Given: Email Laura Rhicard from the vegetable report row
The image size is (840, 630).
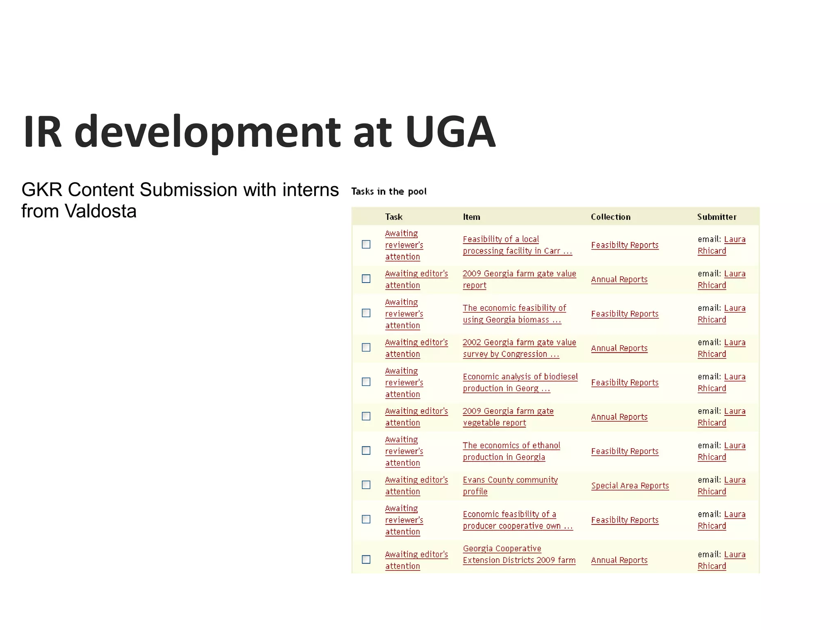Looking at the screenshot, I should coord(721,417).
